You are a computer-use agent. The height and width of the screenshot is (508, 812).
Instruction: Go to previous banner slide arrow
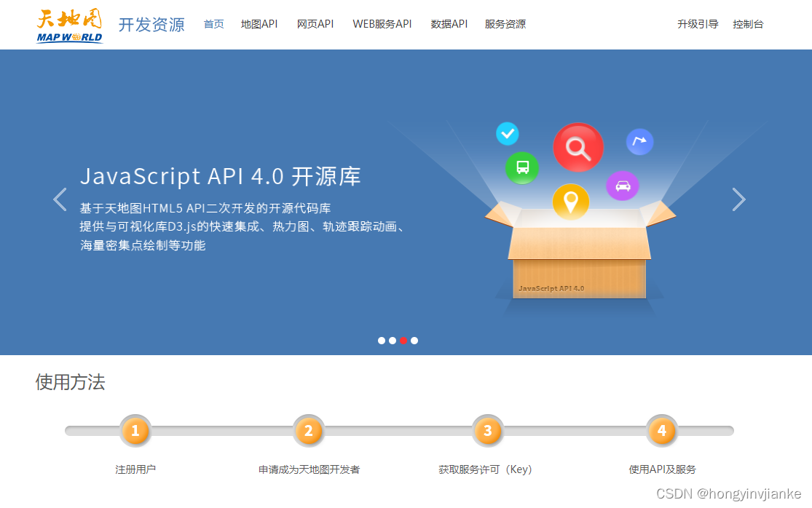60,199
